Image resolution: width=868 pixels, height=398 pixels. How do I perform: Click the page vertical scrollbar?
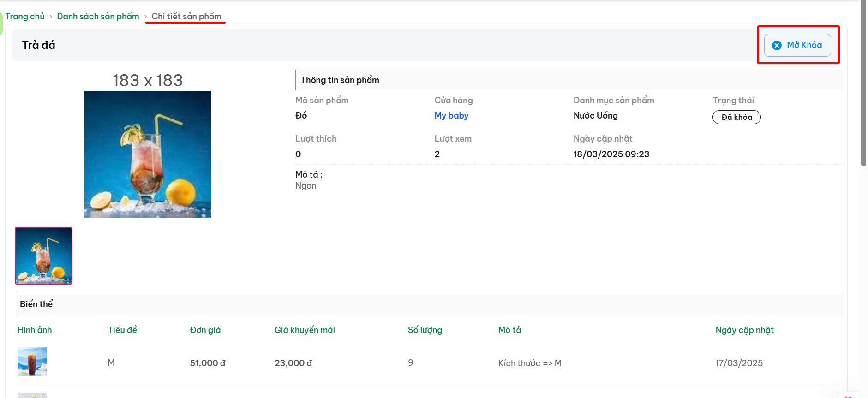point(864,83)
